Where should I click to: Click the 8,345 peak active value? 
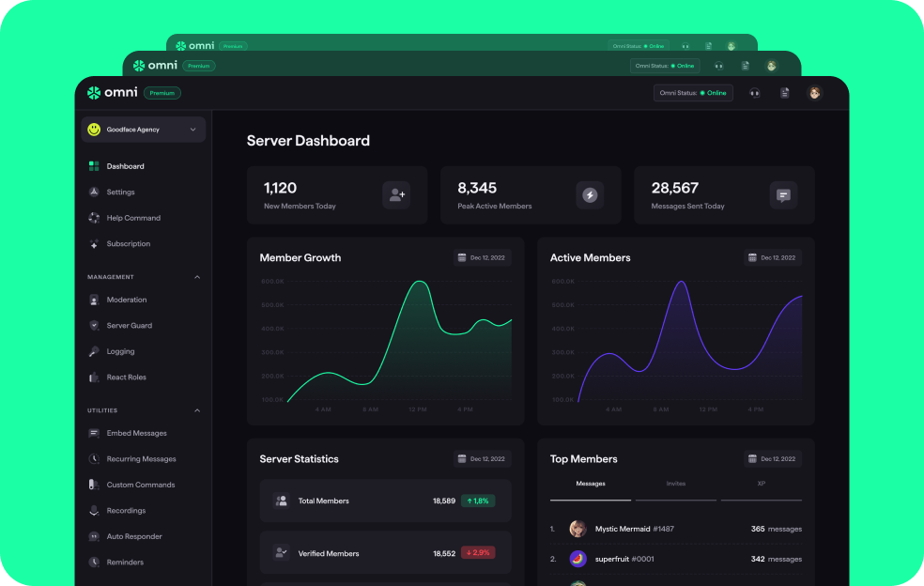477,188
